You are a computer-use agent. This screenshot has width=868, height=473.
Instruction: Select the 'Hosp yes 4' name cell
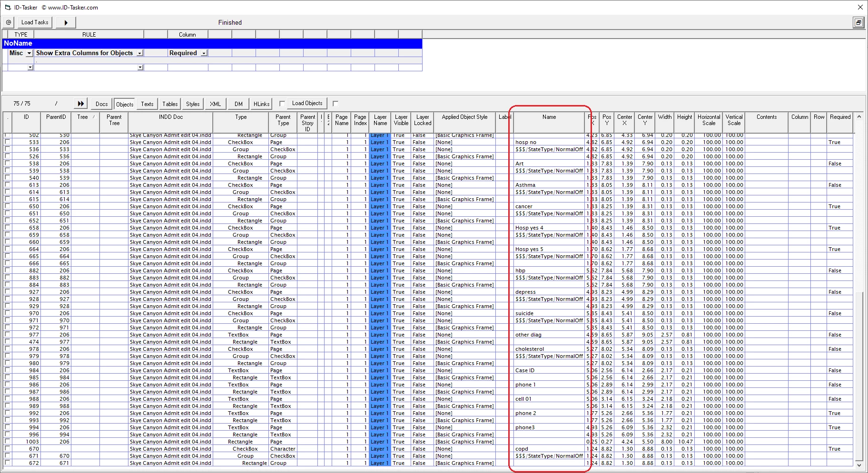pos(549,228)
